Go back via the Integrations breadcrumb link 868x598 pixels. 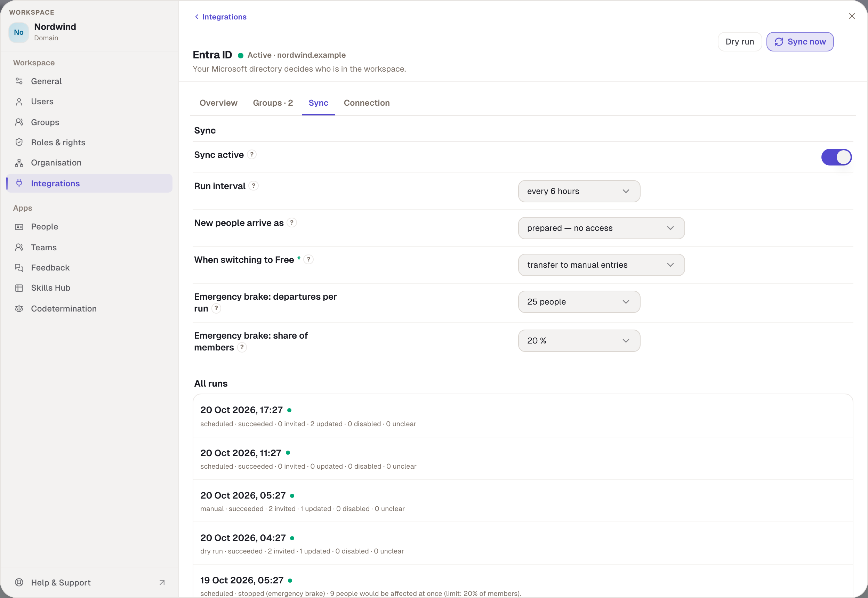[x=220, y=17]
